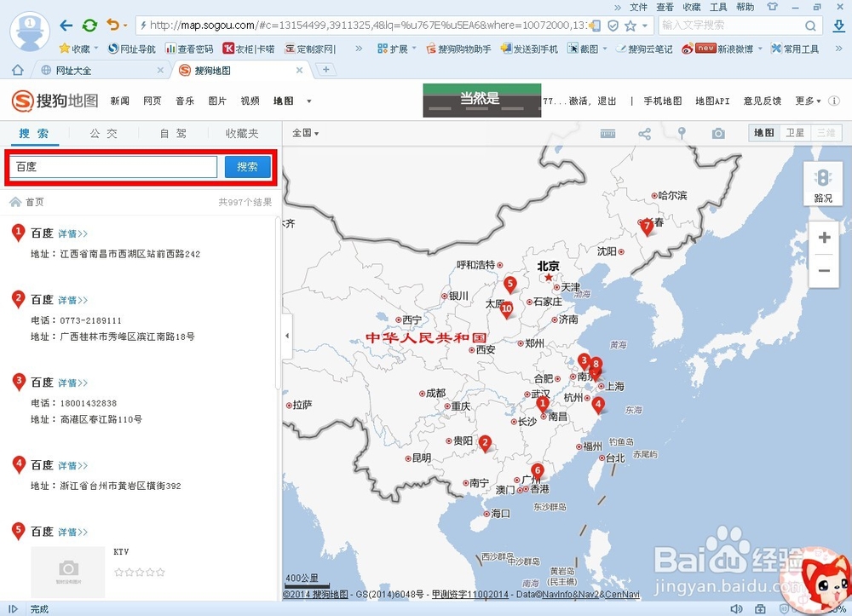Screen dimensions: 852x616
Task: Click map marker number 5
Action: [x=509, y=284]
